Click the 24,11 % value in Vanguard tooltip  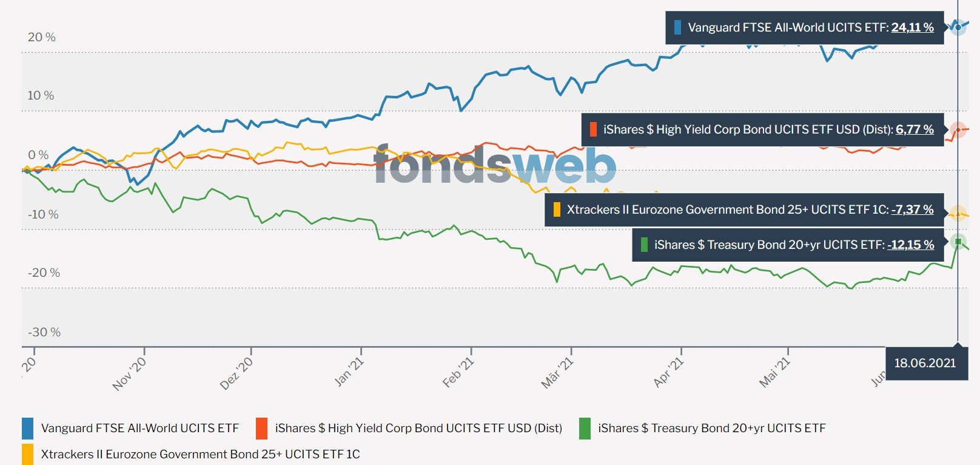click(x=912, y=27)
